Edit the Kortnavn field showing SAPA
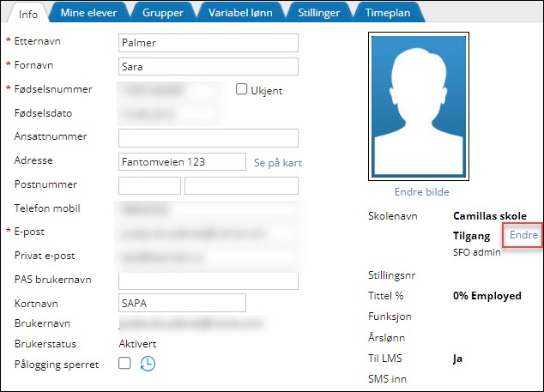This screenshot has width=544, height=392. pos(181,303)
